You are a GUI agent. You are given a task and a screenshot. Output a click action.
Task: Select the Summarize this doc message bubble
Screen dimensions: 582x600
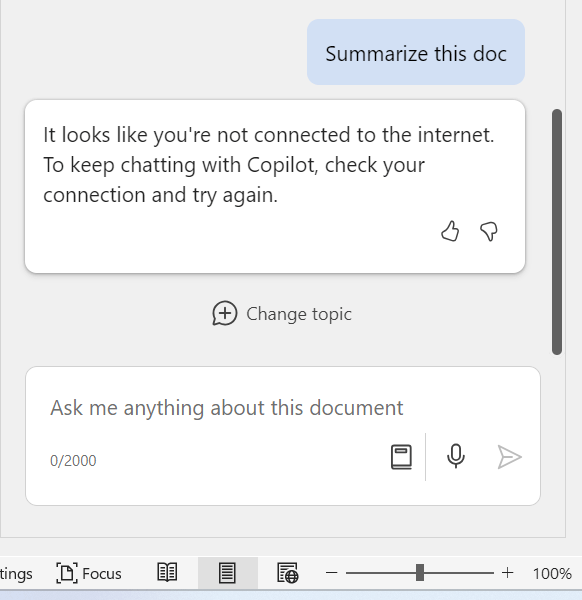(x=416, y=52)
